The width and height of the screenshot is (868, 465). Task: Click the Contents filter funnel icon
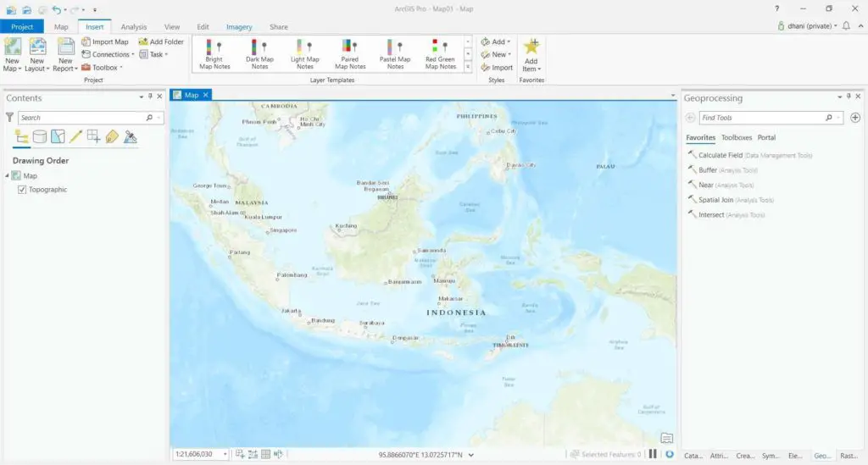coord(9,117)
